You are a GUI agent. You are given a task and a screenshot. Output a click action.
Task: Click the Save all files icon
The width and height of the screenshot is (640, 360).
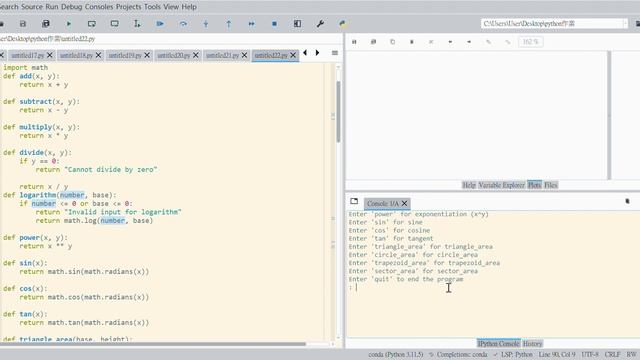click(46, 24)
